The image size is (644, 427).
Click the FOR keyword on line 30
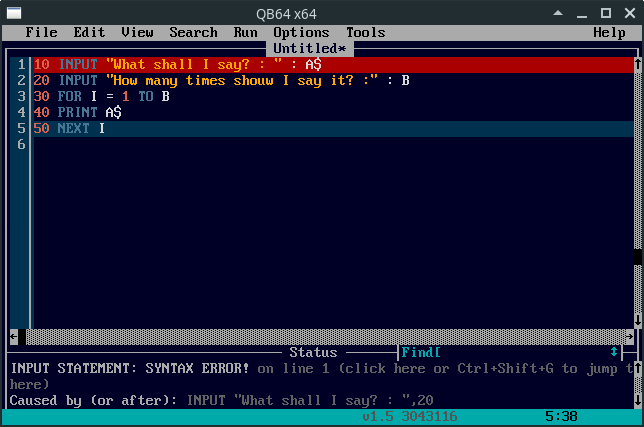[x=69, y=96]
